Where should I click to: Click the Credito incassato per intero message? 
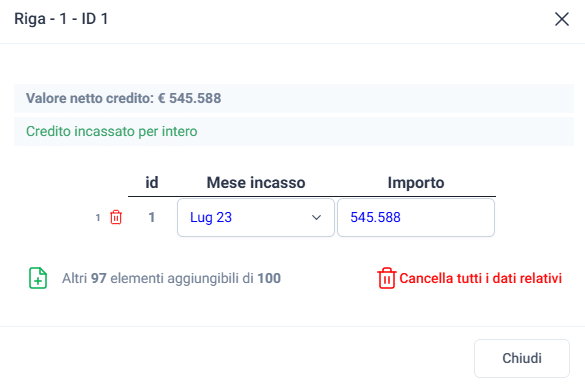(x=112, y=131)
